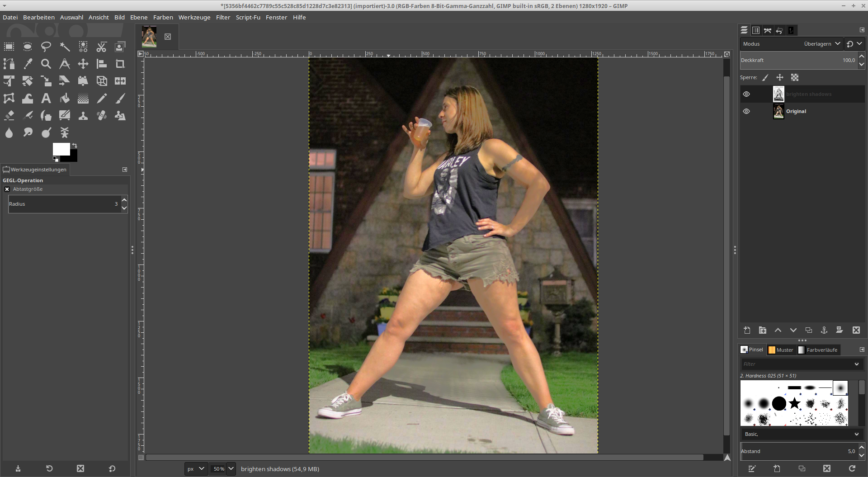Open the Modus Überlagern dropdown
868x477 pixels.
pos(821,44)
